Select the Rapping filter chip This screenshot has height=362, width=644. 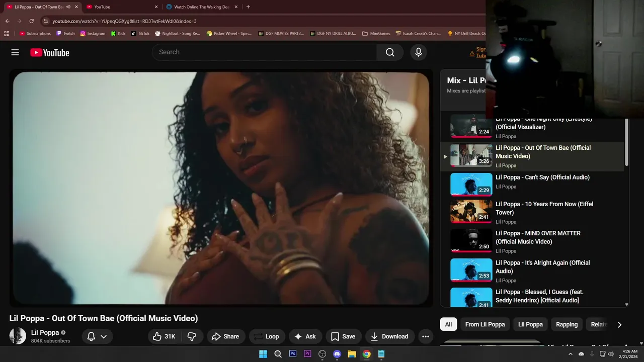click(567, 324)
